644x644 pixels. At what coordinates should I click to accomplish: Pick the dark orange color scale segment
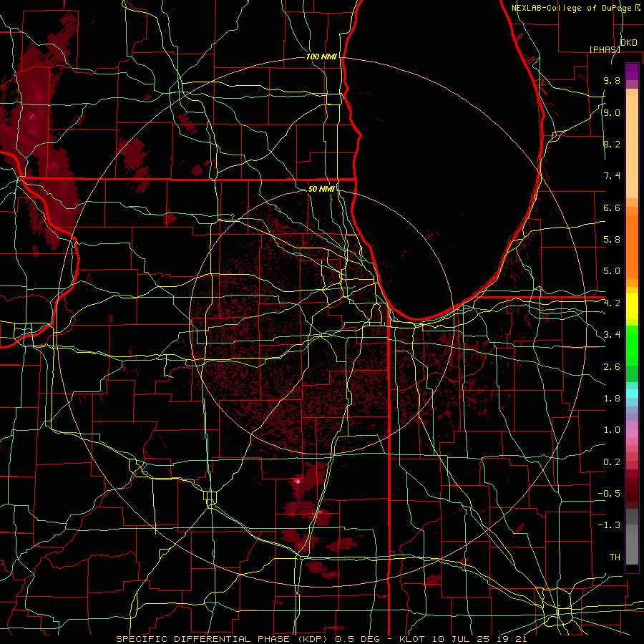[632, 246]
